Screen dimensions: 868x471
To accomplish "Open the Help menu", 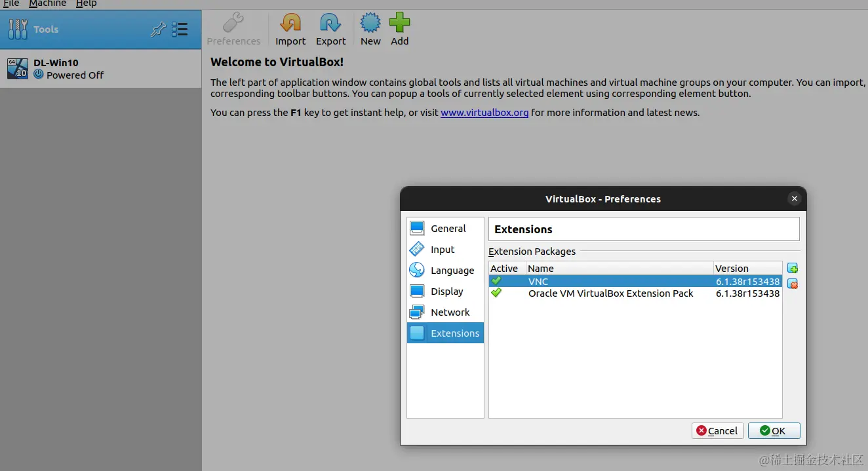I will (86, 3).
